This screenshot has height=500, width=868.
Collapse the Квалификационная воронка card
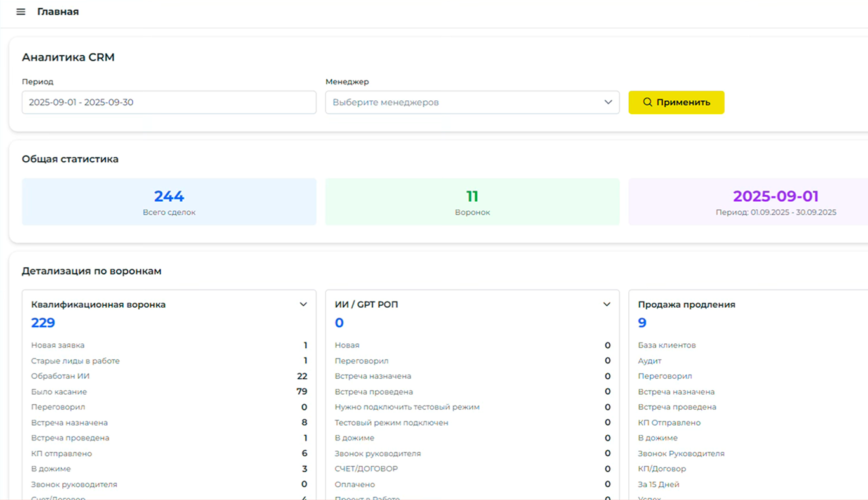[303, 305]
